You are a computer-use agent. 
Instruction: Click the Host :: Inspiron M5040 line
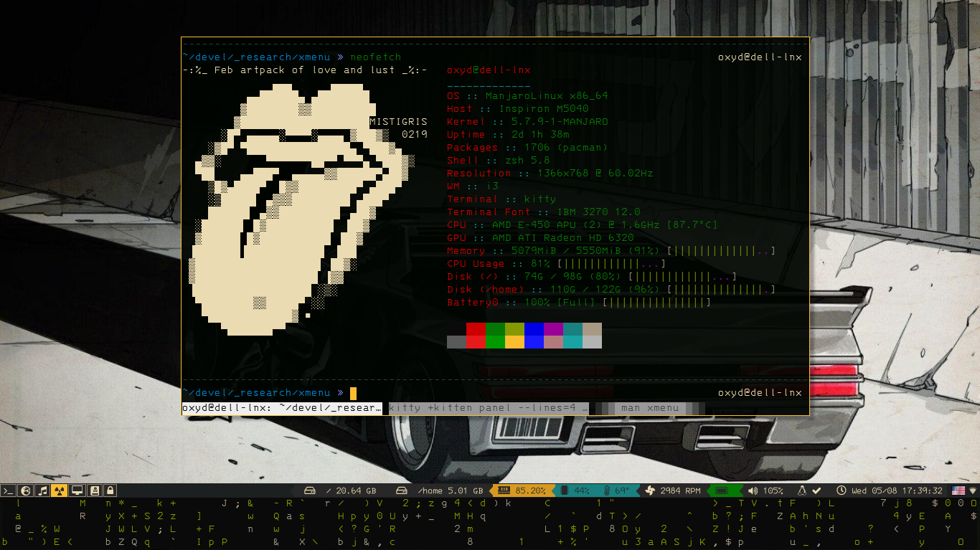point(517,109)
